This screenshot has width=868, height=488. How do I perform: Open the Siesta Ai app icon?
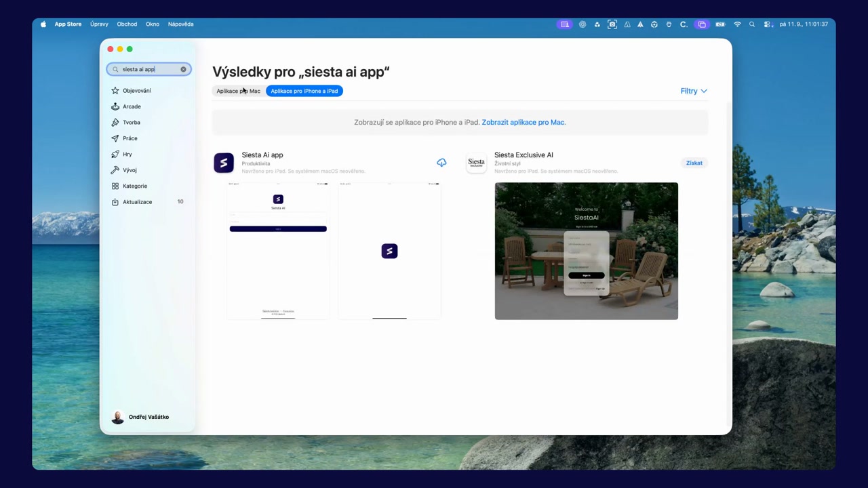pos(224,163)
